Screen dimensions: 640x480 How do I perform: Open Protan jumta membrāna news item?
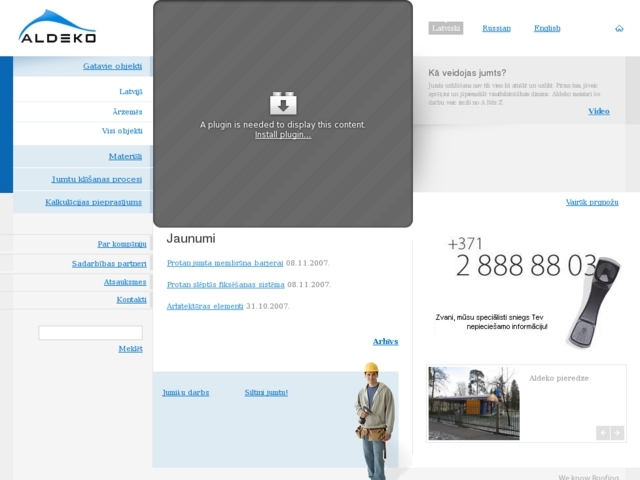pyautogui.click(x=225, y=263)
